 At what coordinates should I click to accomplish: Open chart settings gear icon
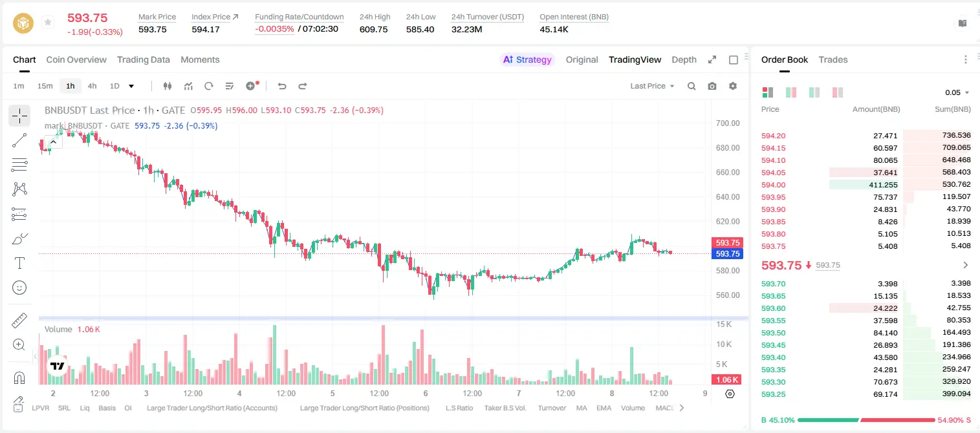pyautogui.click(x=733, y=86)
